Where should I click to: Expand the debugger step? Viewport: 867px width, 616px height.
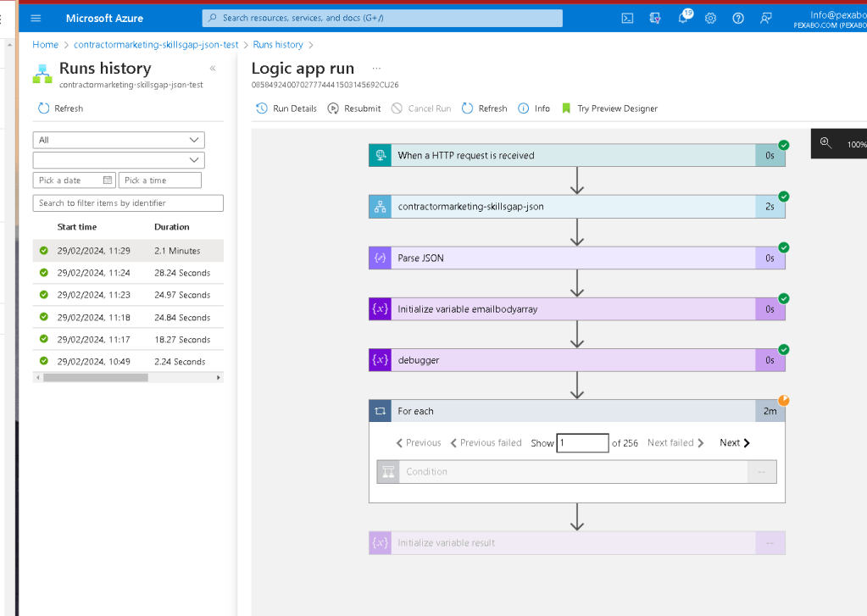(576, 360)
